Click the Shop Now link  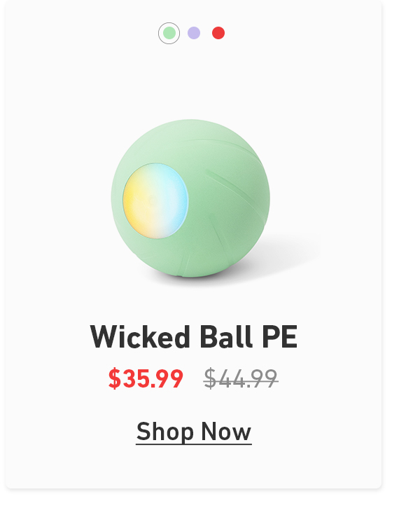[x=194, y=432]
